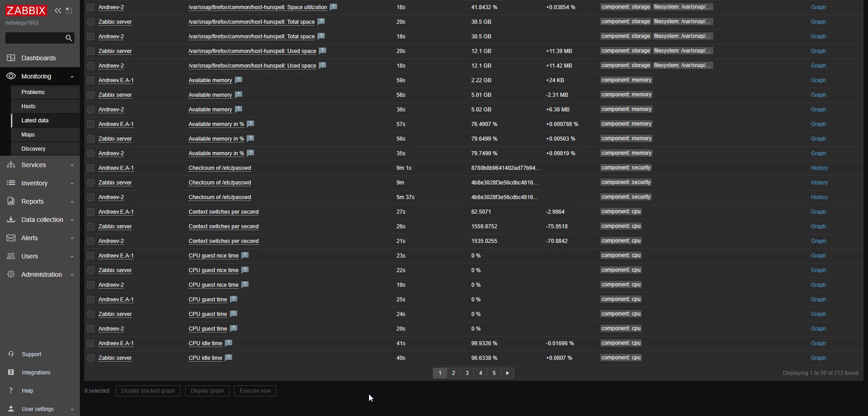
Task: Open the Data collection download icon
Action: pos(10,220)
